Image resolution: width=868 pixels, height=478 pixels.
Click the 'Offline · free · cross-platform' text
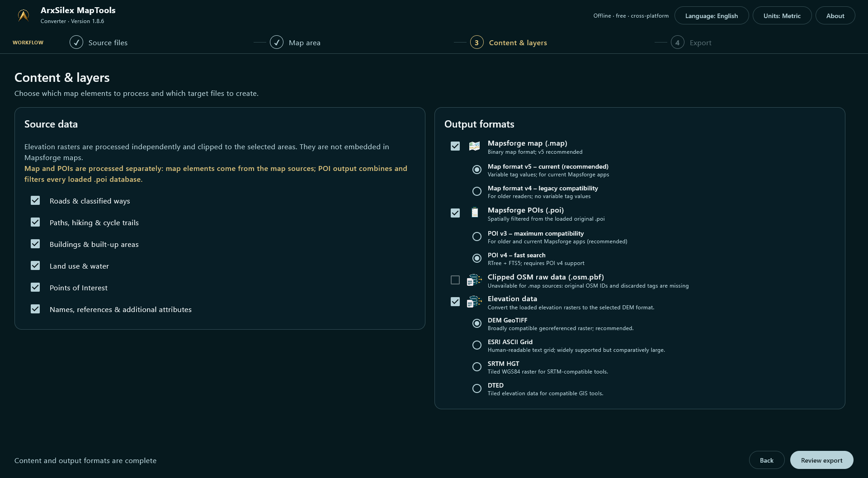[631, 16]
